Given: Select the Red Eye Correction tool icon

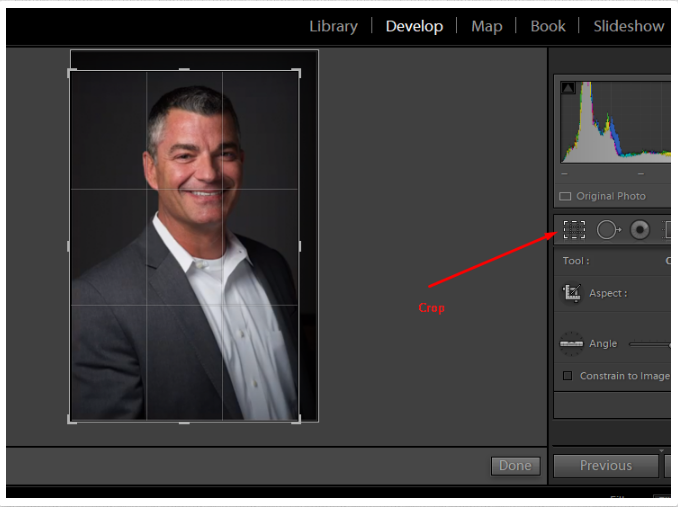Looking at the screenshot, I should tap(640, 230).
